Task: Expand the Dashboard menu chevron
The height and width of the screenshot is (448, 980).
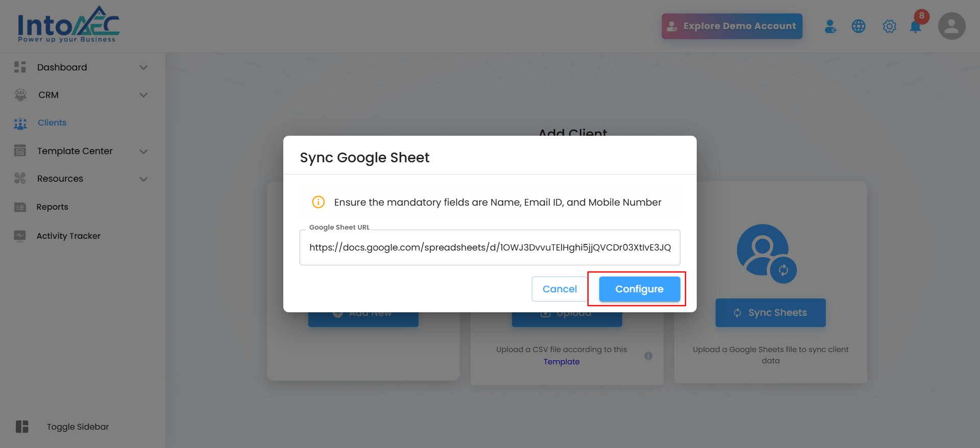Action: [x=143, y=67]
